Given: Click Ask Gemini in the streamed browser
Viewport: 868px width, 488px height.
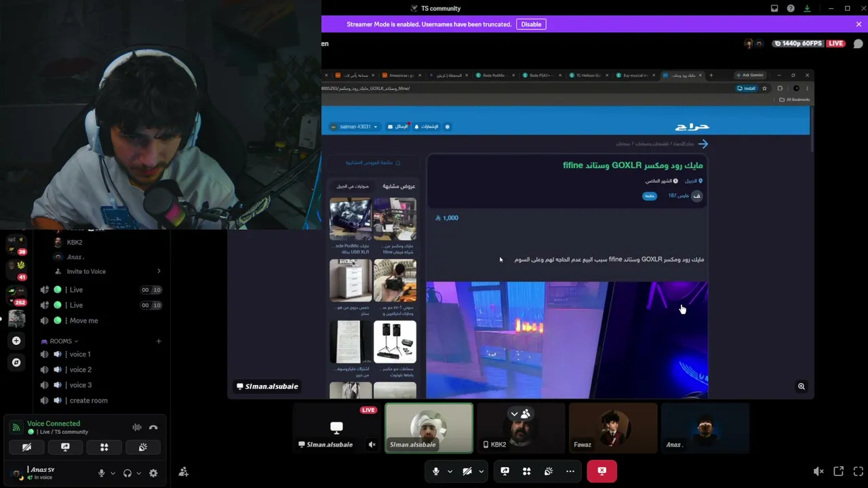Looking at the screenshot, I should pos(751,75).
